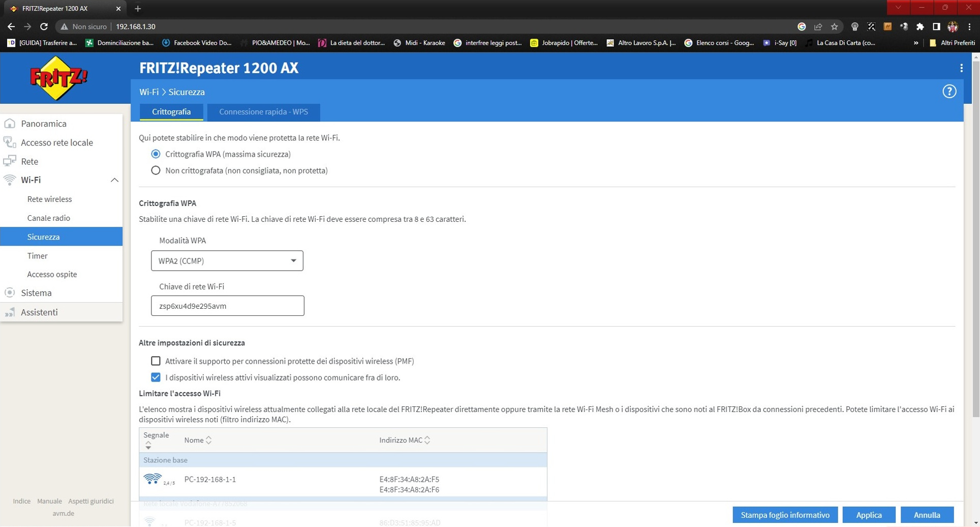Uncheck devices can communicate with each other
The height and width of the screenshot is (527, 980).
coord(156,377)
